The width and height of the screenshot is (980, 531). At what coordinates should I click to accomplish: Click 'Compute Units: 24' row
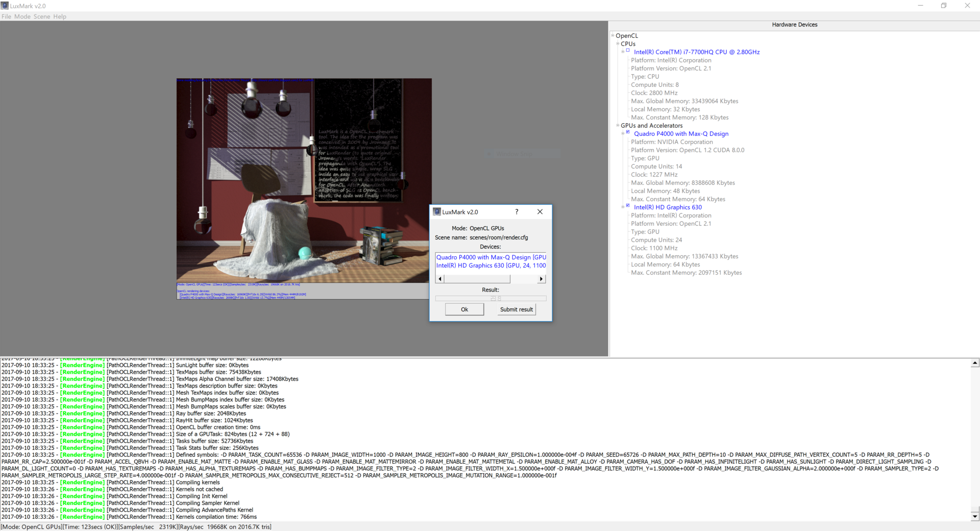point(656,240)
